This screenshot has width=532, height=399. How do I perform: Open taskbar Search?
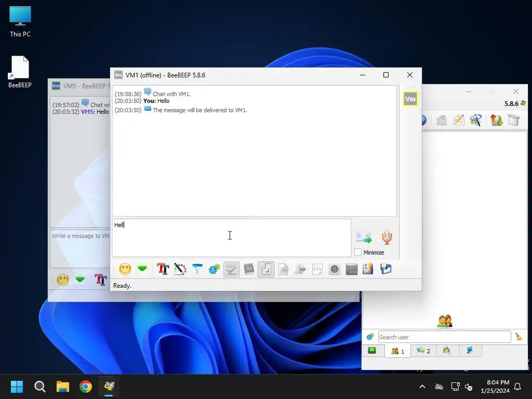coord(39,387)
